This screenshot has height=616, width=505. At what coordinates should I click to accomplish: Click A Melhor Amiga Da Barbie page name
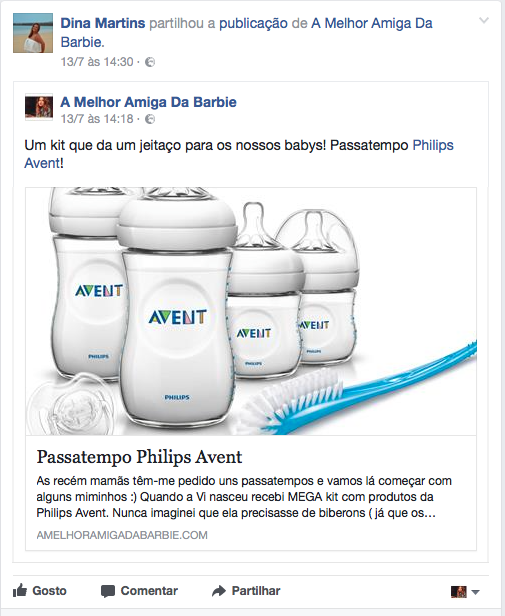pyautogui.click(x=149, y=102)
